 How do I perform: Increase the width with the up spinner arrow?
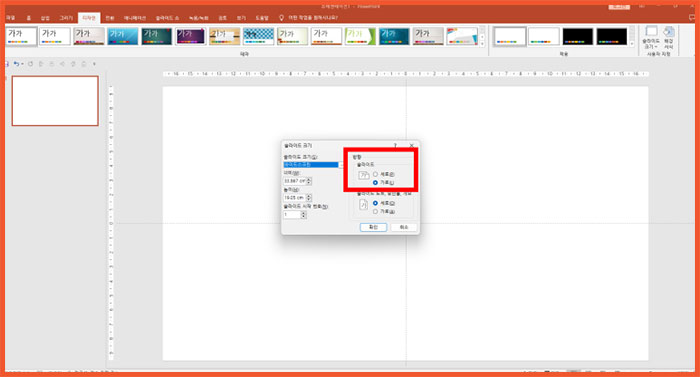tap(309, 179)
